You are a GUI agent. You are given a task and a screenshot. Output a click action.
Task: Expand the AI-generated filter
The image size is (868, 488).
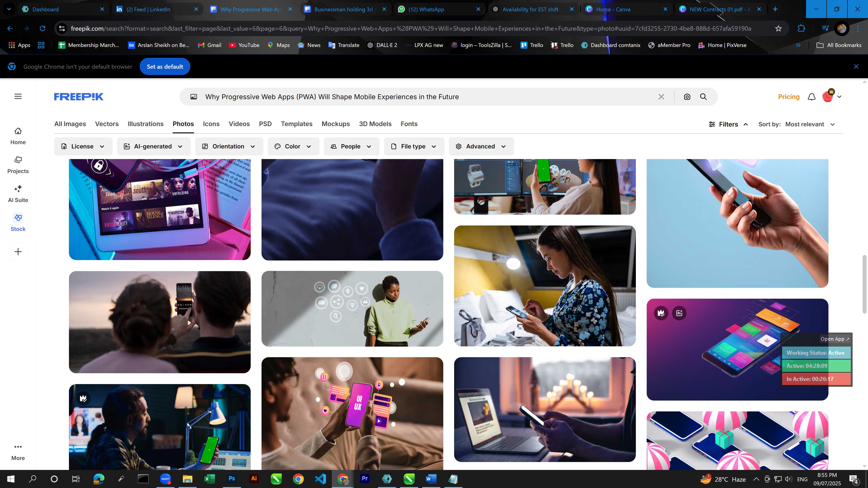pyautogui.click(x=154, y=146)
